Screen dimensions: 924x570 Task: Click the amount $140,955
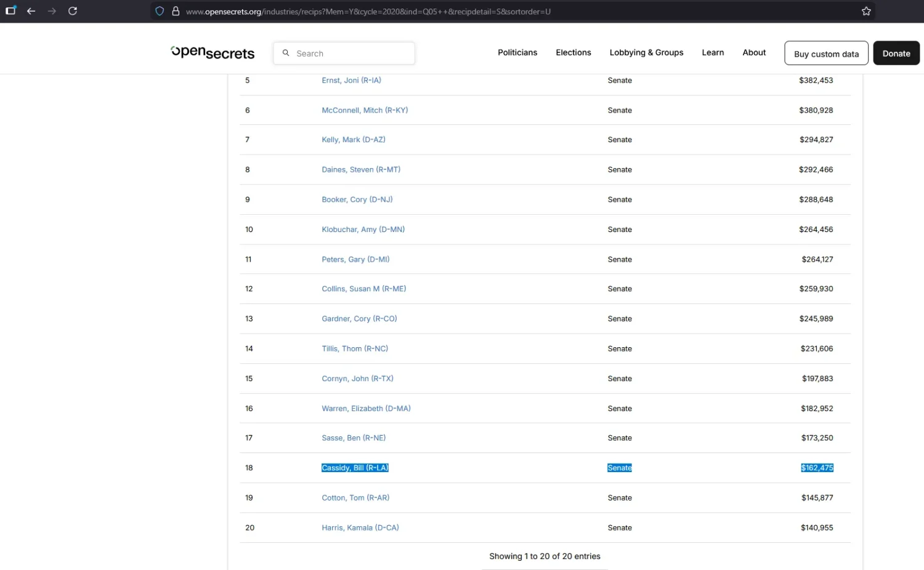tap(817, 528)
